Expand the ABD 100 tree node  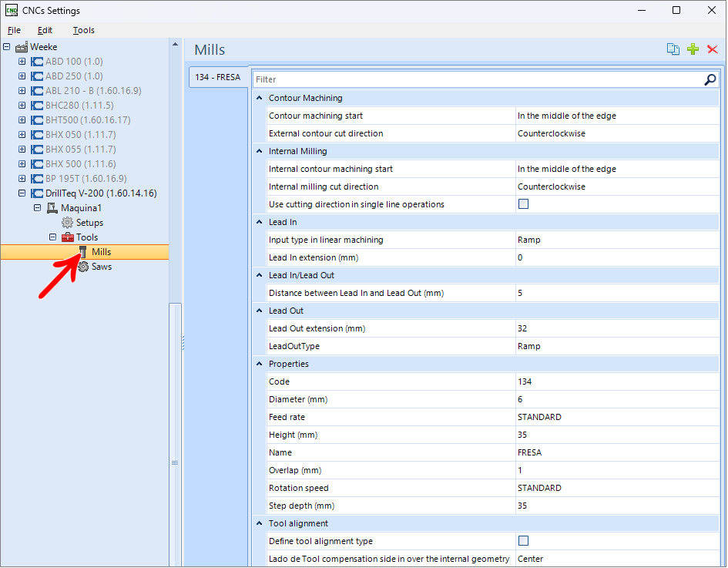click(x=22, y=62)
